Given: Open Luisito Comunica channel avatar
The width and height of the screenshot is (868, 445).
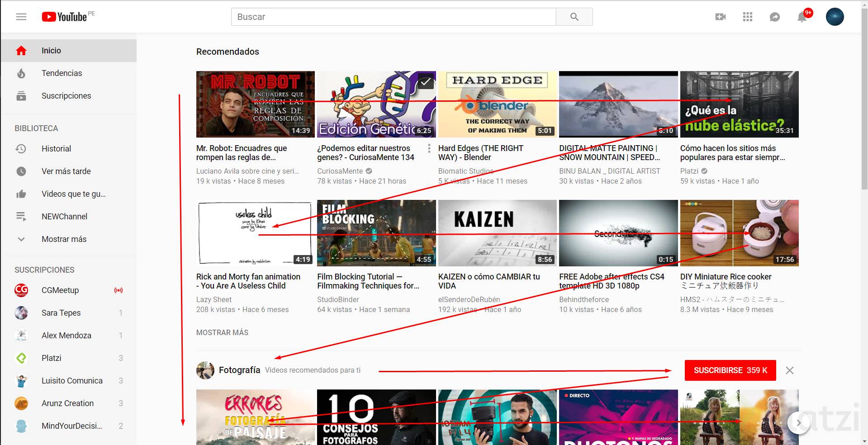Looking at the screenshot, I should click(x=21, y=381).
